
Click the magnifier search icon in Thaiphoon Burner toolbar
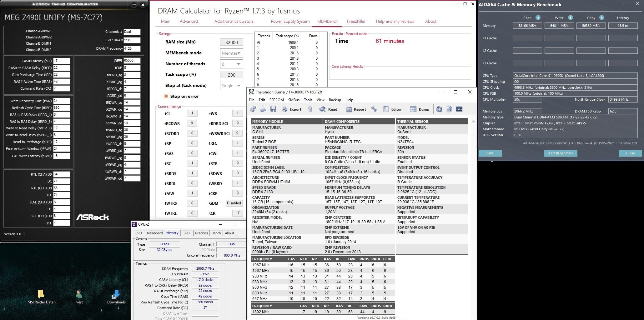pyautogui.click(x=439, y=109)
